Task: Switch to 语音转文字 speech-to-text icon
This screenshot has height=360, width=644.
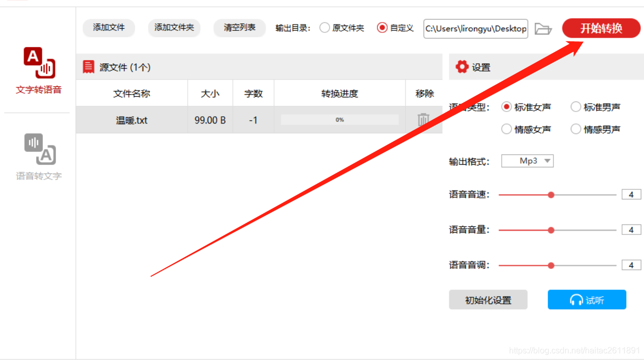Action: pos(40,149)
